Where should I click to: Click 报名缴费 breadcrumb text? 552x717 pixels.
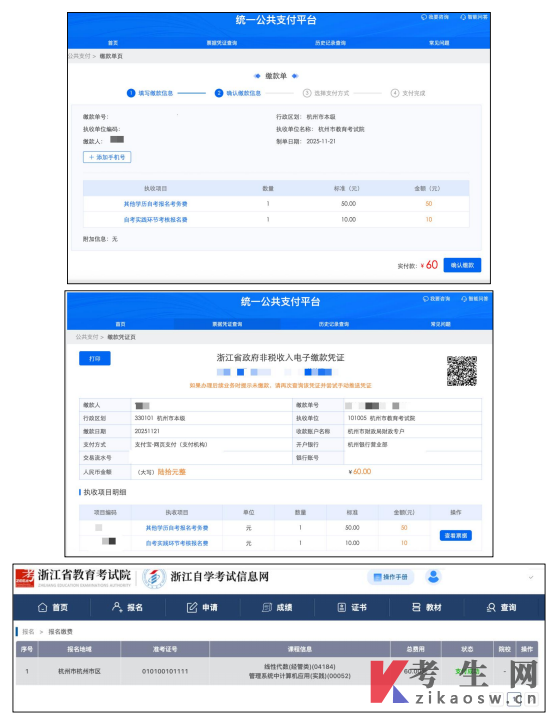(60, 631)
